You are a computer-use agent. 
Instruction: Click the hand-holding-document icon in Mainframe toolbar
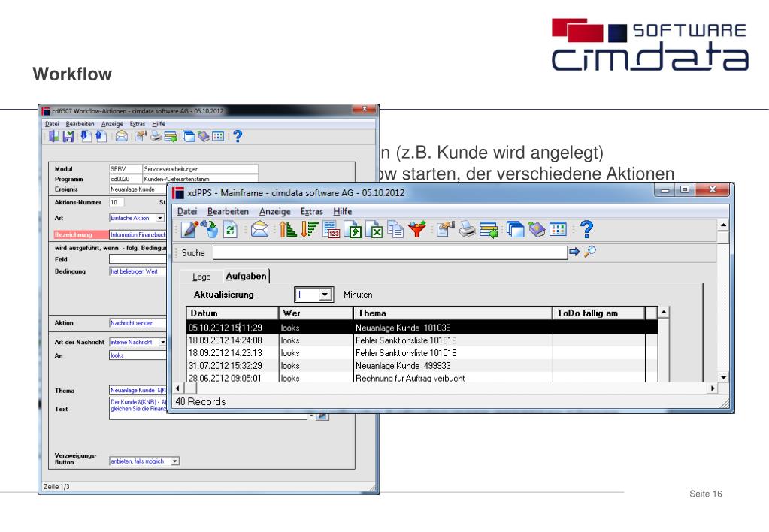(x=445, y=229)
